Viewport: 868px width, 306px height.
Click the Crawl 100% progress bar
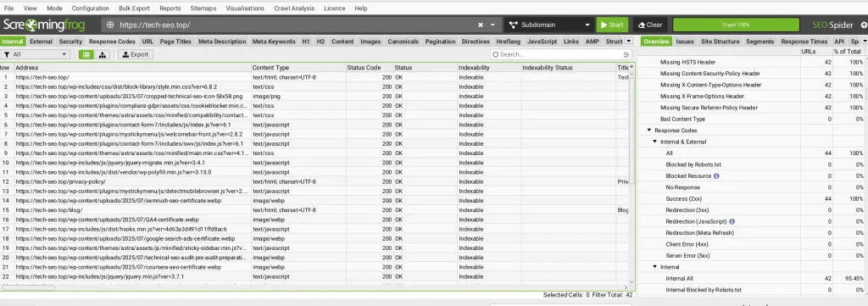pos(736,25)
